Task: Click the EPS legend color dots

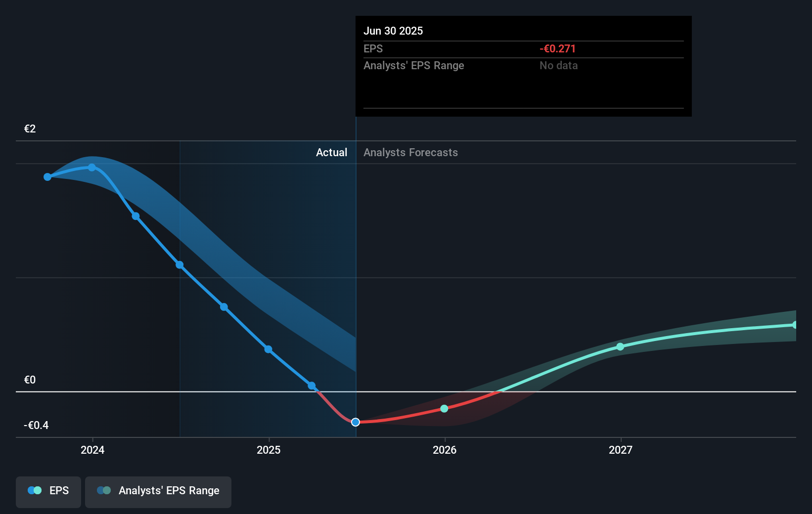Action: 34,490
